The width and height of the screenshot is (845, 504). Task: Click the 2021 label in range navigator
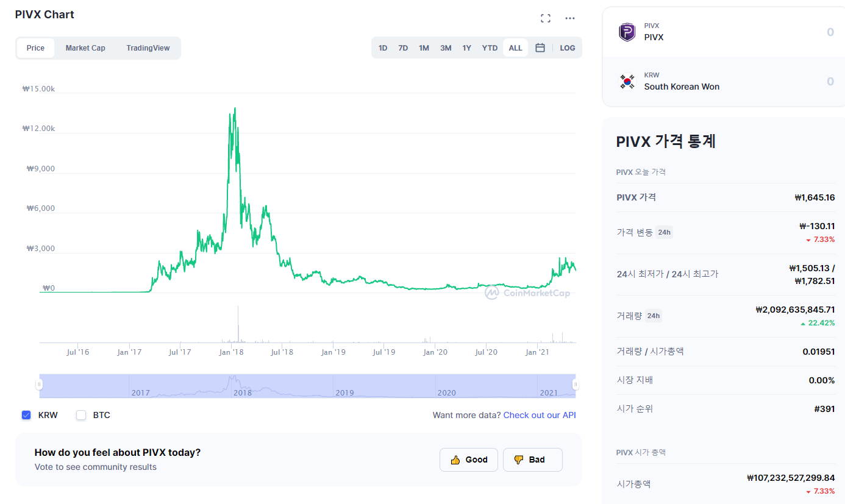549,392
